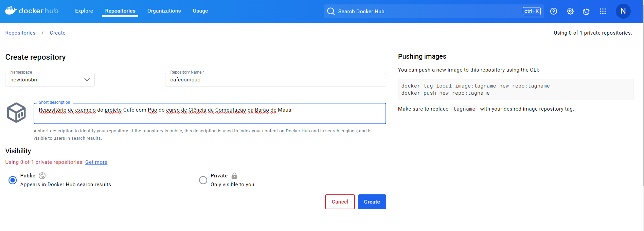
Task: Focus the Short description text area
Action: tap(210, 113)
